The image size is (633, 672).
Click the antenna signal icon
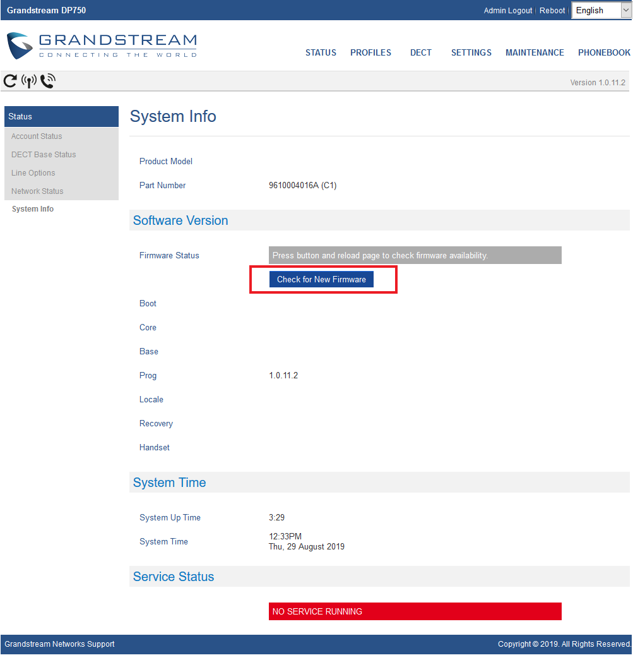pos(29,81)
